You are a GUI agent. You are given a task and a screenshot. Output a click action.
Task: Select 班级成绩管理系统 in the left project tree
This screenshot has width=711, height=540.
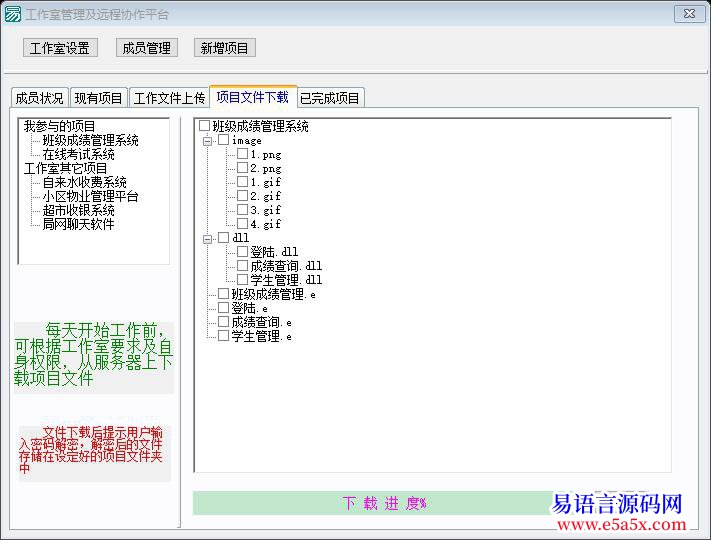click(90, 141)
